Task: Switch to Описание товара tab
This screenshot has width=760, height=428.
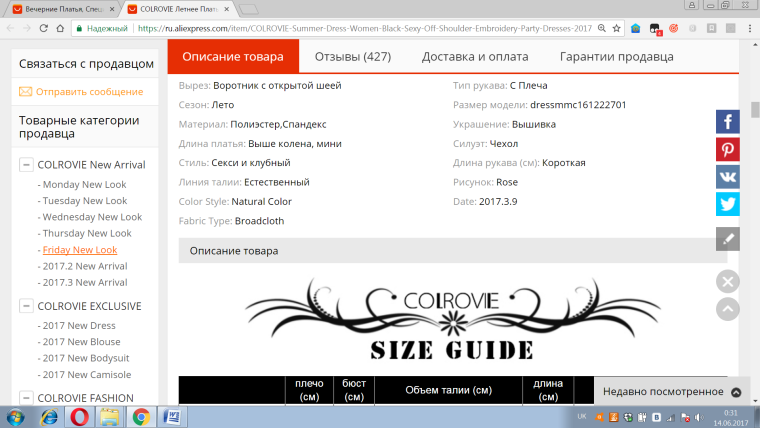Action: click(233, 57)
